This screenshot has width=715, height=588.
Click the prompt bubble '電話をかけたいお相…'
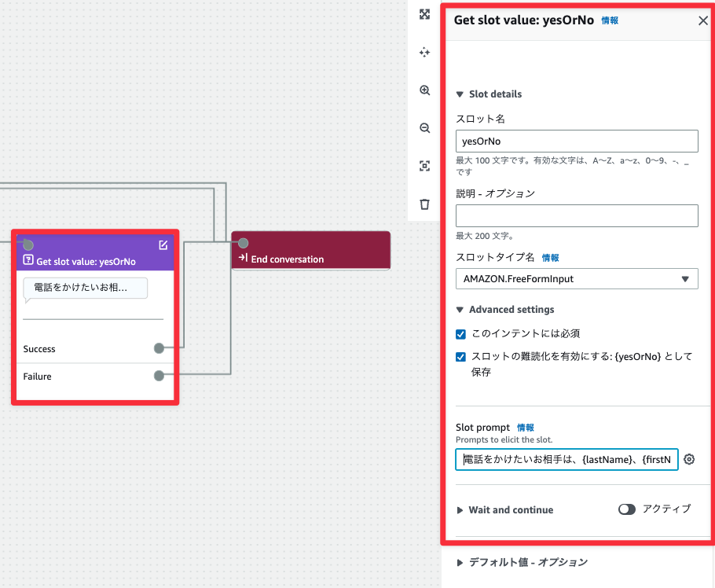click(86, 288)
